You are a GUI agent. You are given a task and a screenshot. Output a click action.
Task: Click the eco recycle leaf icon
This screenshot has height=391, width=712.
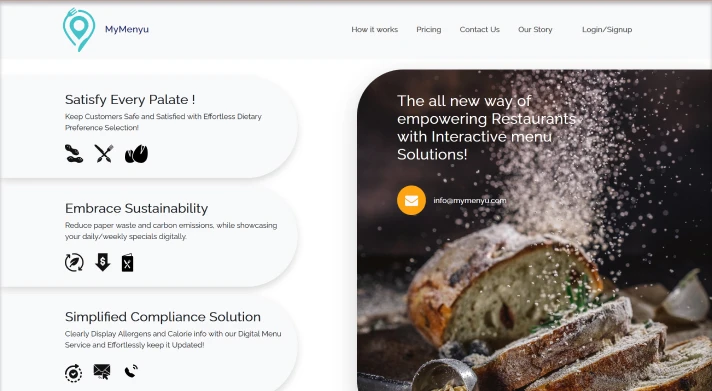(x=74, y=262)
